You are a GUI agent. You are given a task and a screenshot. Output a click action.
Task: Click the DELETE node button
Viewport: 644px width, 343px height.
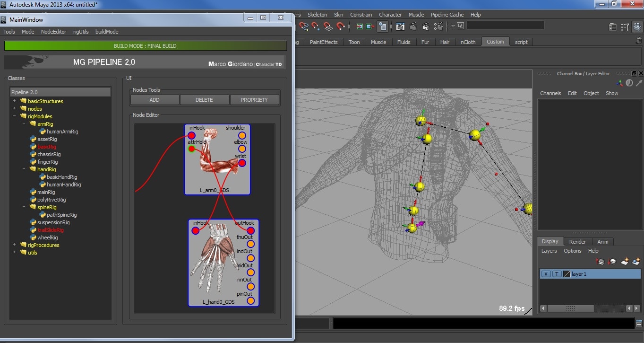pyautogui.click(x=204, y=100)
